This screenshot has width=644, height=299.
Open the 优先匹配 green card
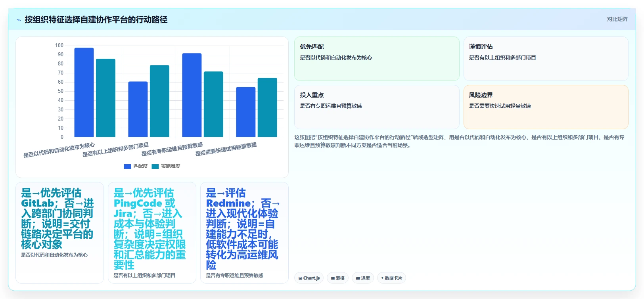pyautogui.click(x=377, y=59)
